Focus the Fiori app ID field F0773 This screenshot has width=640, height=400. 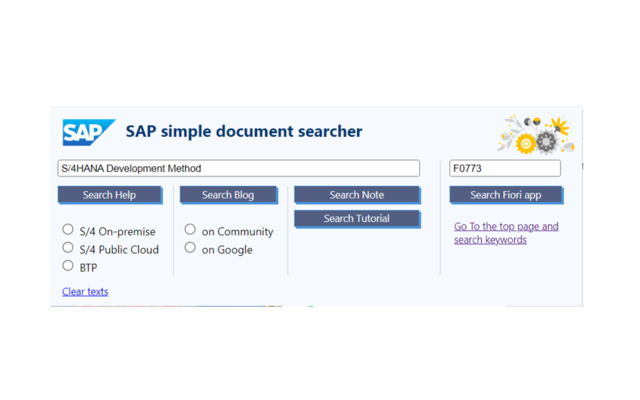pyautogui.click(x=505, y=168)
